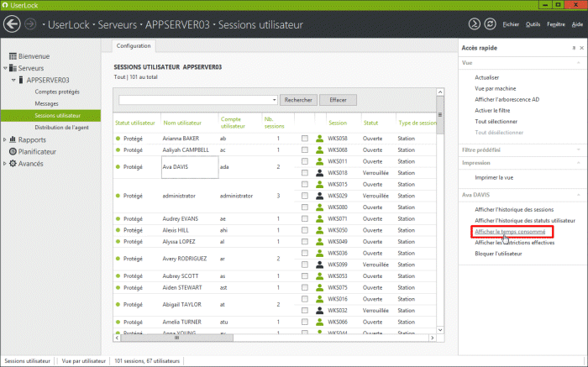Click green status dot for Arianna BAKER
Image resolution: width=588 pixels, height=367 pixels.
[x=118, y=139]
